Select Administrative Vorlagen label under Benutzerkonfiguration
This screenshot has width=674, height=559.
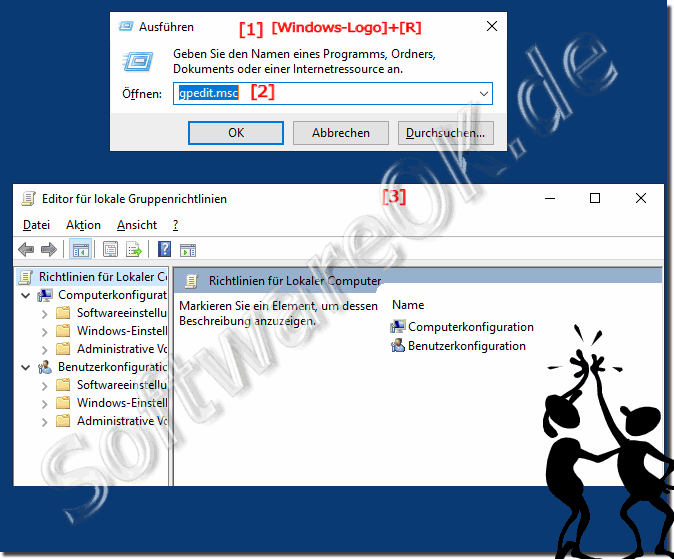122,421
